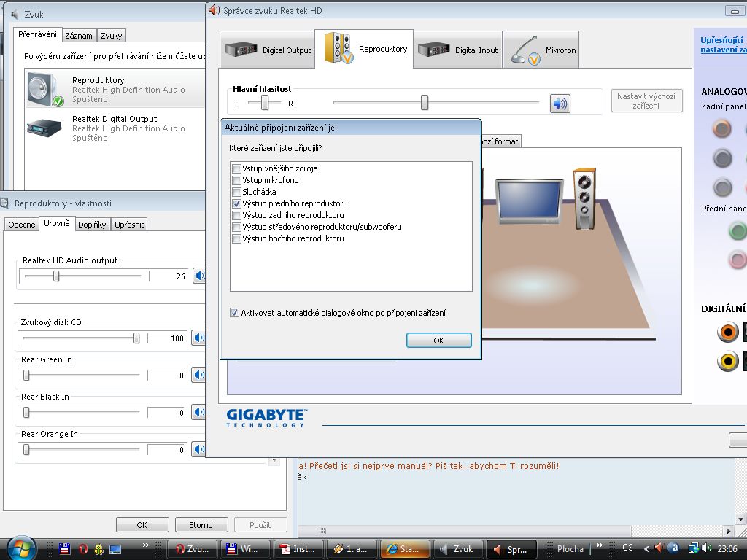Click the upper gray rear panel jack

[x=722, y=157]
